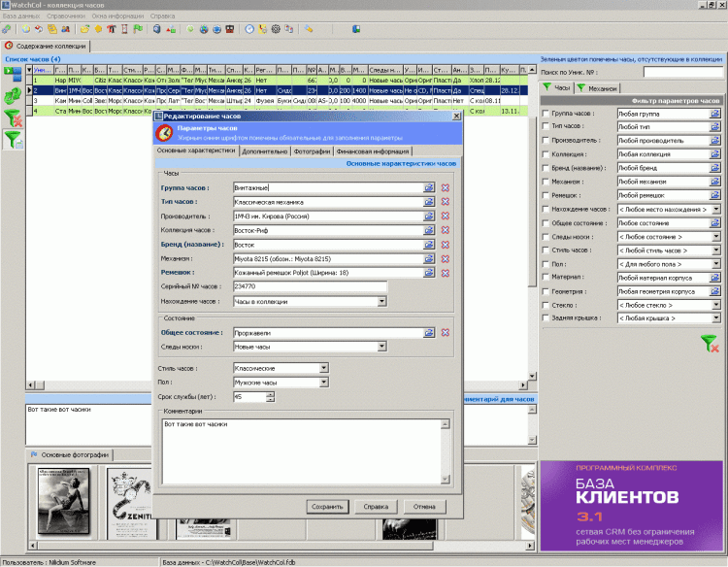This screenshot has height=567, width=728.
Task: Open the lookup for Механизм in the dialog
Action: tap(429, 258)
